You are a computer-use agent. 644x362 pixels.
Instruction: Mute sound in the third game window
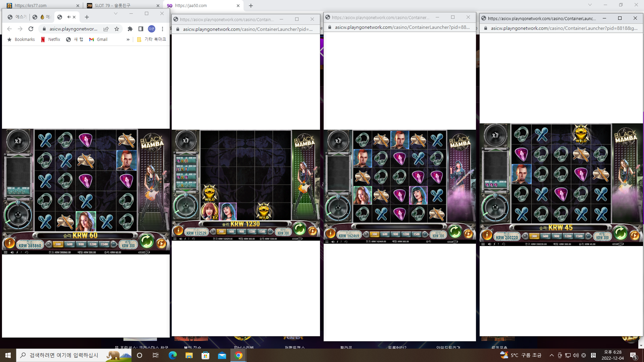(x=333, y=242)
